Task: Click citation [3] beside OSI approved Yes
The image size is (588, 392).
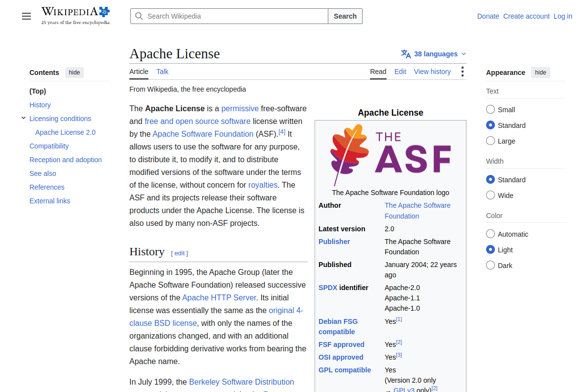Action: click(x=399, y=355)
